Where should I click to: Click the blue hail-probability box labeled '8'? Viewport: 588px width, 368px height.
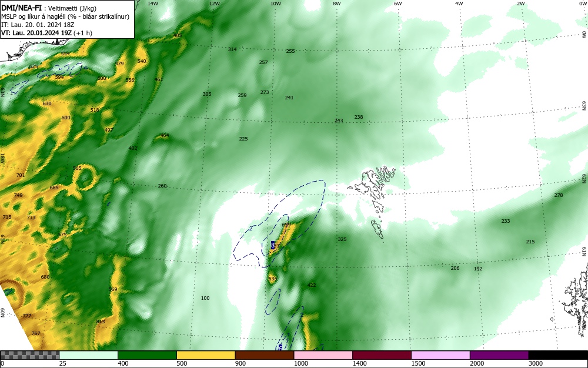pyautogui.click(x=273, y=246)
